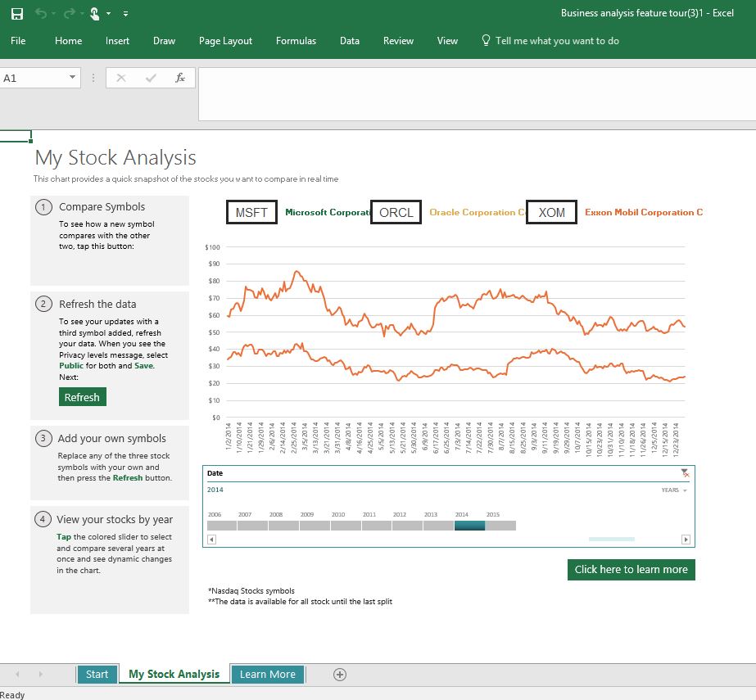Click the next sheet navigation arrow
The height and width of the screenshot is (700, 756).
40,674
